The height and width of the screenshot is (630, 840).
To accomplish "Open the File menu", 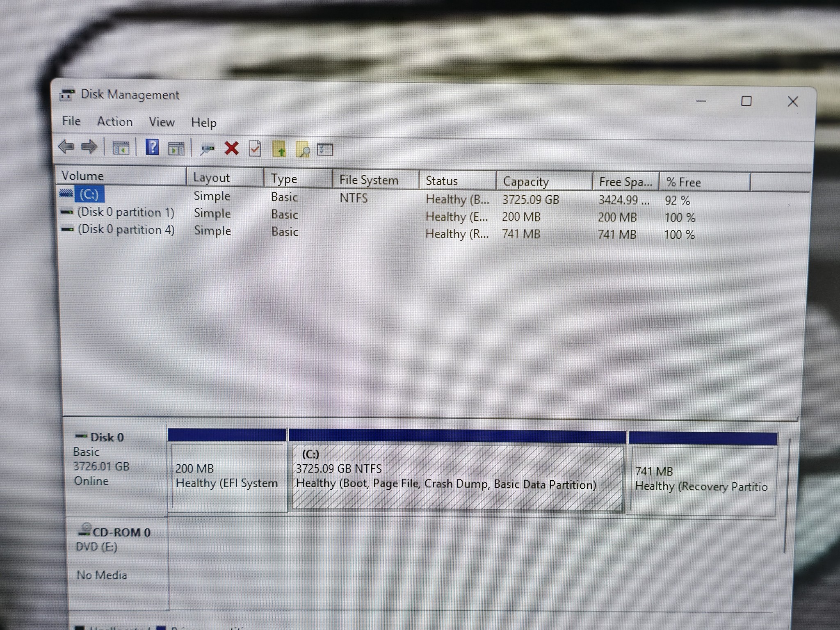I will click(x=71, y=121).
